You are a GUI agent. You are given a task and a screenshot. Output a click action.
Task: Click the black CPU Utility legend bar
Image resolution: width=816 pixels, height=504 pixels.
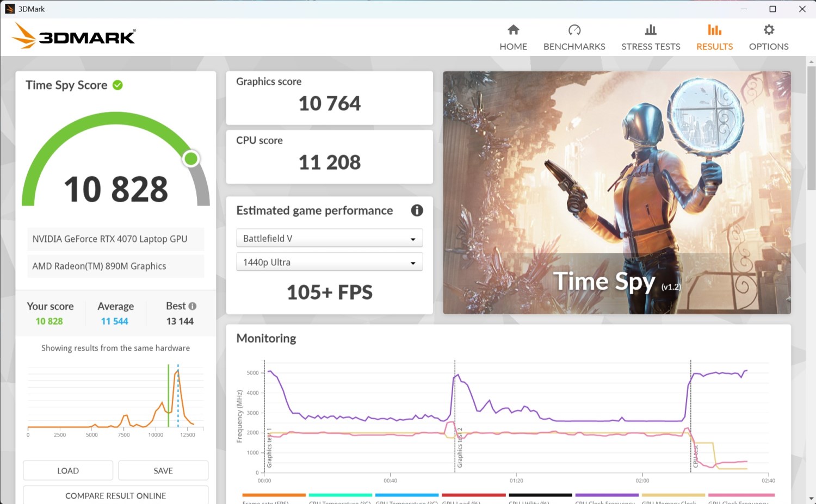coord(540,495)
